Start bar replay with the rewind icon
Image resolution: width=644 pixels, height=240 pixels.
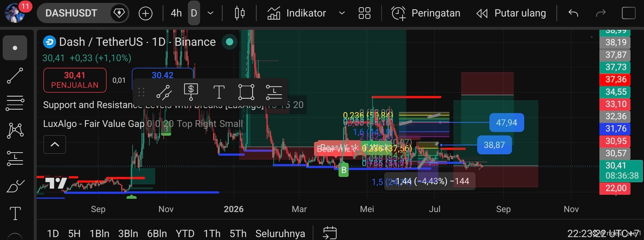482,13
